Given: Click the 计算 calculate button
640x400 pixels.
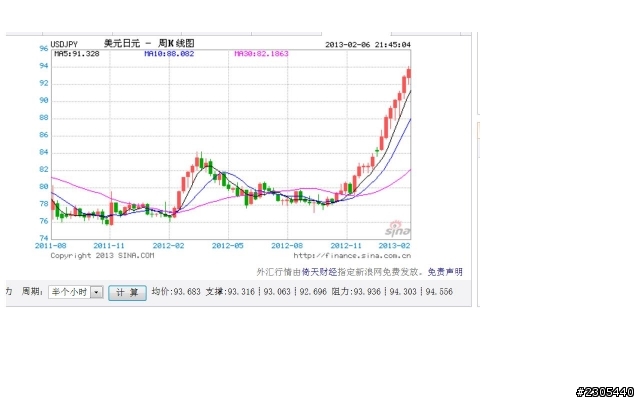Looking at the screenshot, I should [x=127, y=292].
